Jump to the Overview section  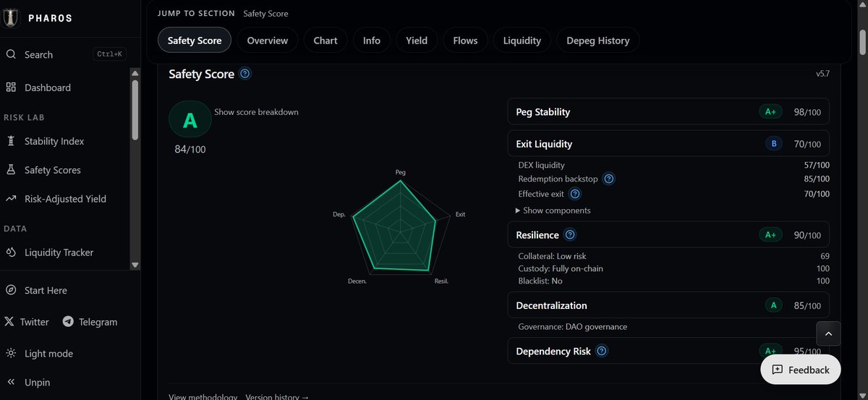click(268, 41)
